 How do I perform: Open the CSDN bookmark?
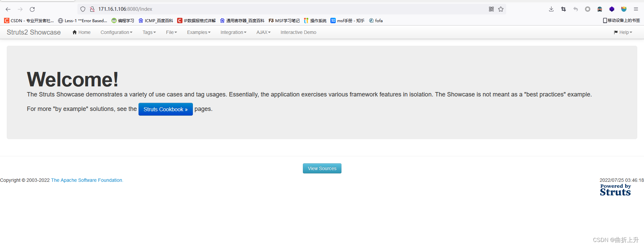(29, 20)
